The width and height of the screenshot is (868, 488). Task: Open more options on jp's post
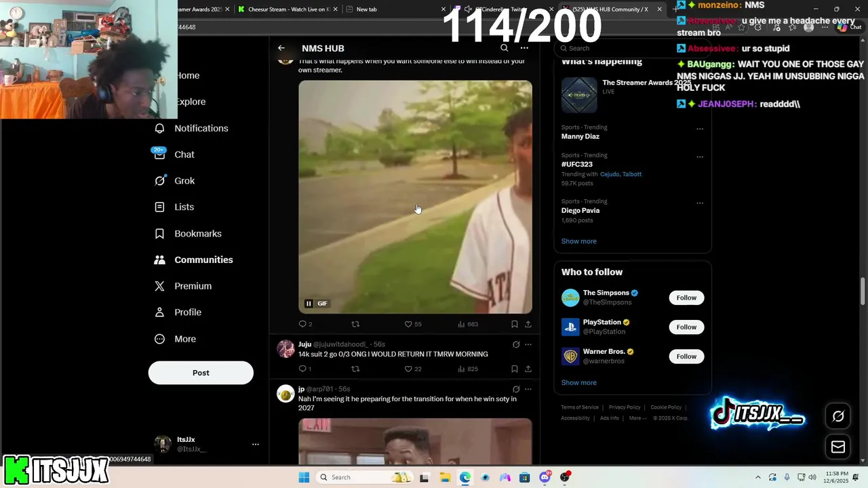coord(528,389)
